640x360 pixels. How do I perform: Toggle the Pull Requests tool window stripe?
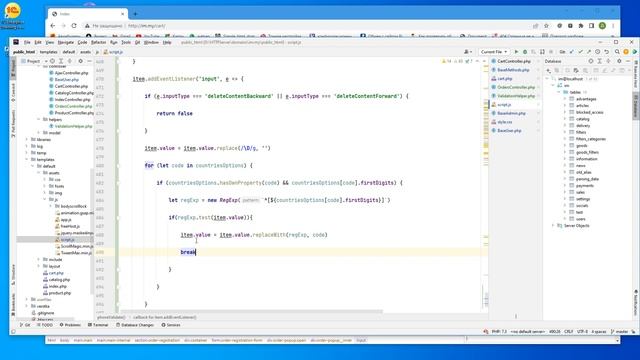click(13, 123)
